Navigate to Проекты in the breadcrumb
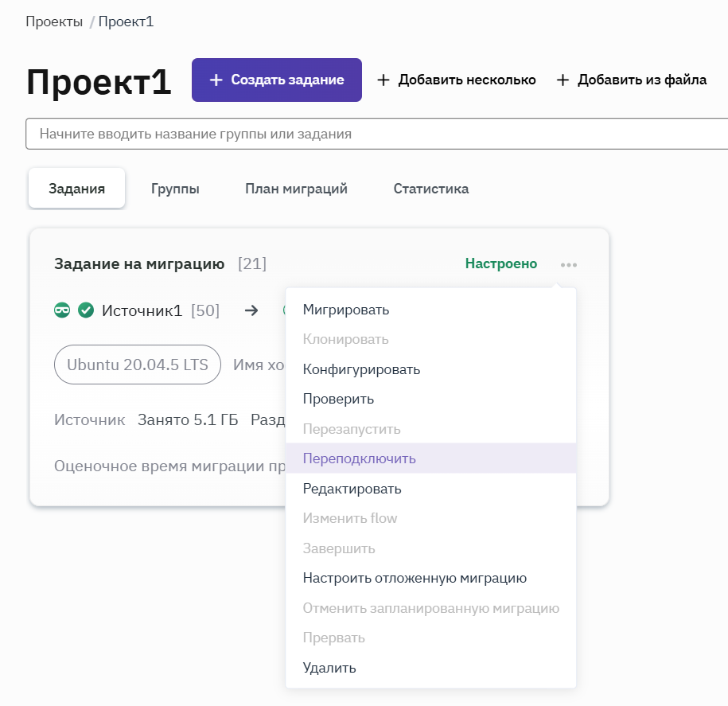 click(x=54, y=21)
